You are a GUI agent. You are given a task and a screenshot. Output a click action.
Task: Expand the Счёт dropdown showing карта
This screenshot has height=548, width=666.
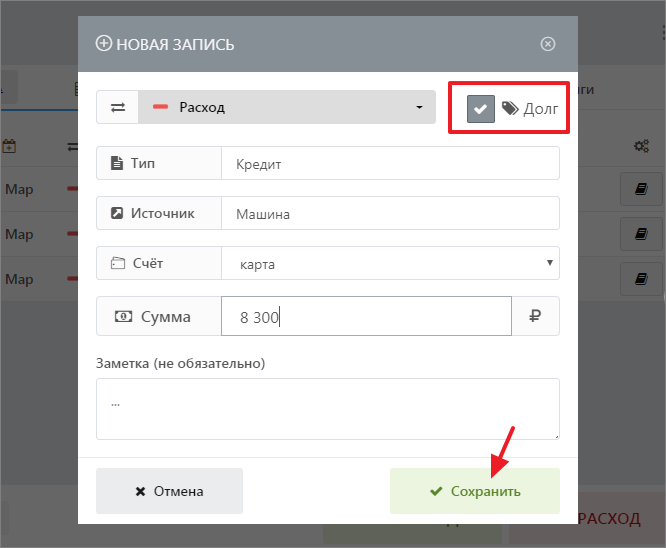[390, 264]
